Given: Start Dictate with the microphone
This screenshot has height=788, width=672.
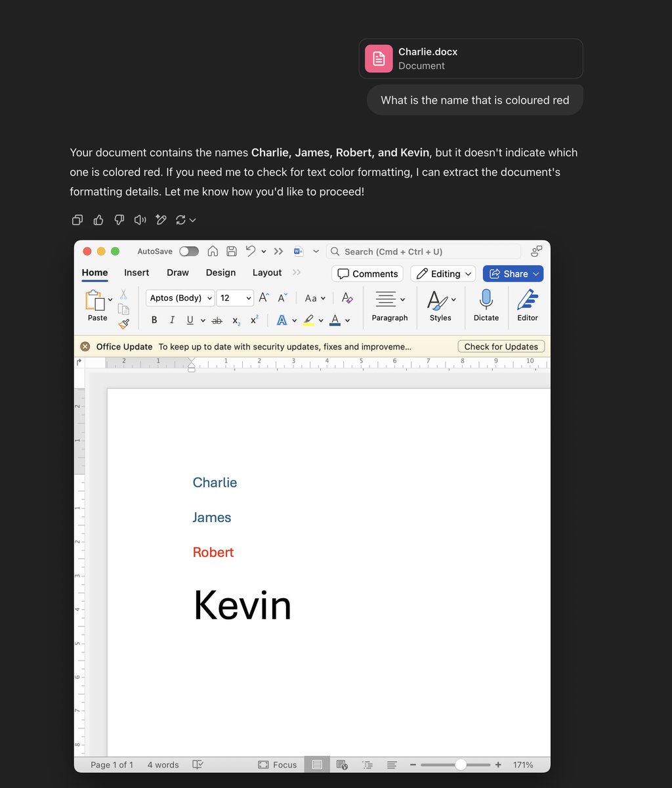Looking at the screenshot, I should (x=486, y=306).
